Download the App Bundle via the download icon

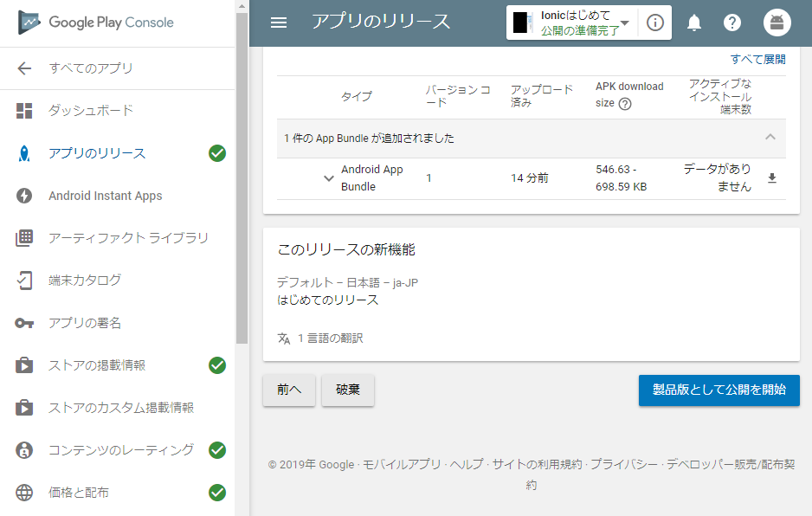click(x=771, y=177)
